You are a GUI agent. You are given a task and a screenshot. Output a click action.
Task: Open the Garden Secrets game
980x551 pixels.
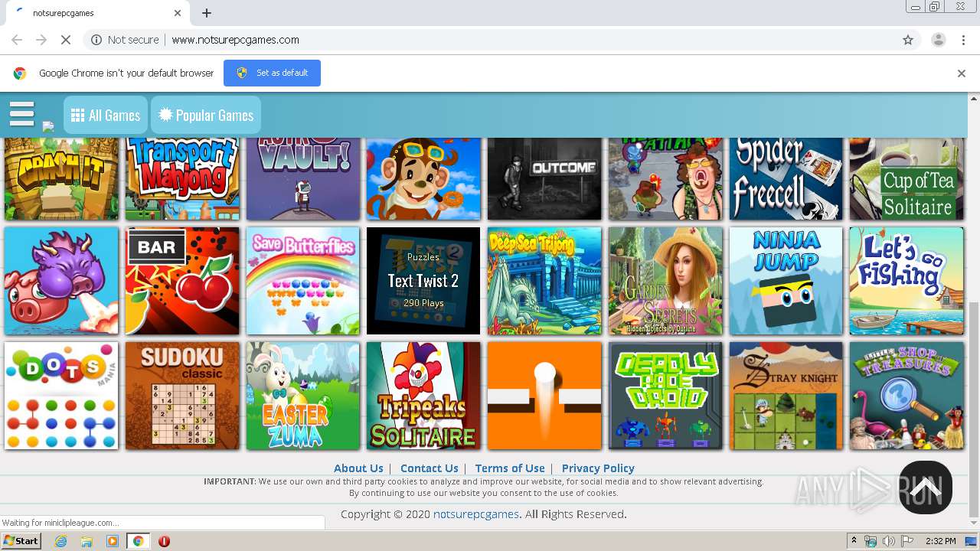(x=665, y=281)
